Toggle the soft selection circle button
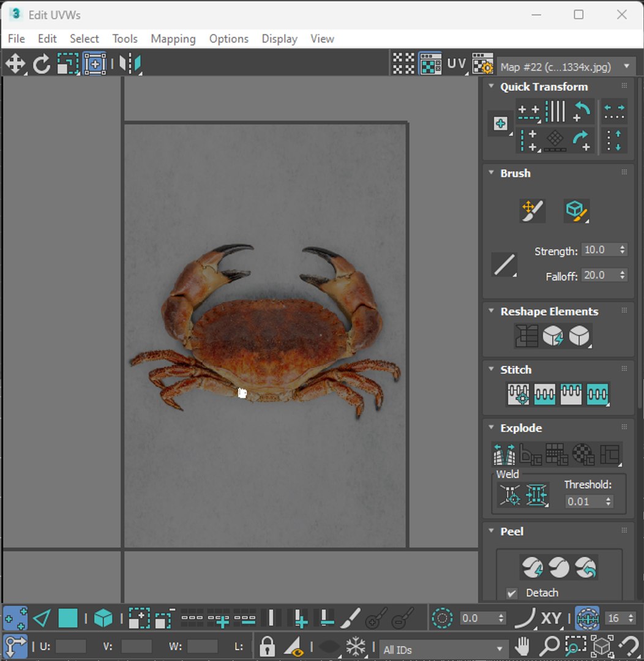 click(442, 618)
